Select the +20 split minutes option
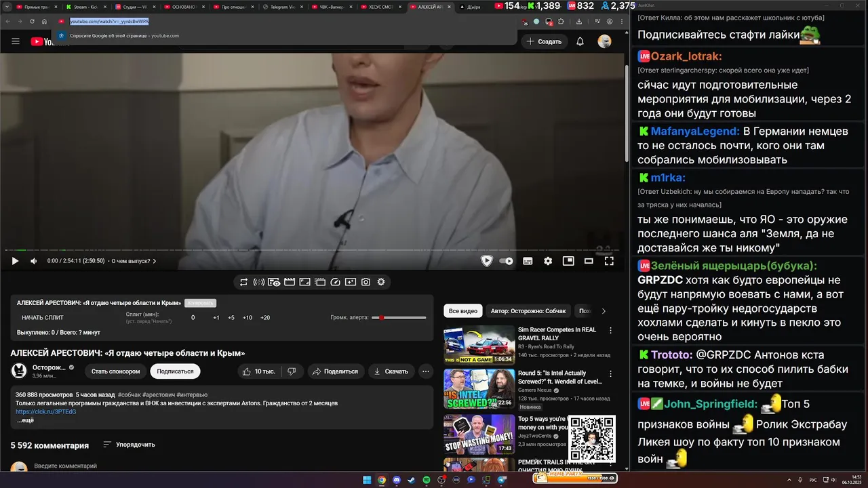868x488 pixels. click(265, 318)
